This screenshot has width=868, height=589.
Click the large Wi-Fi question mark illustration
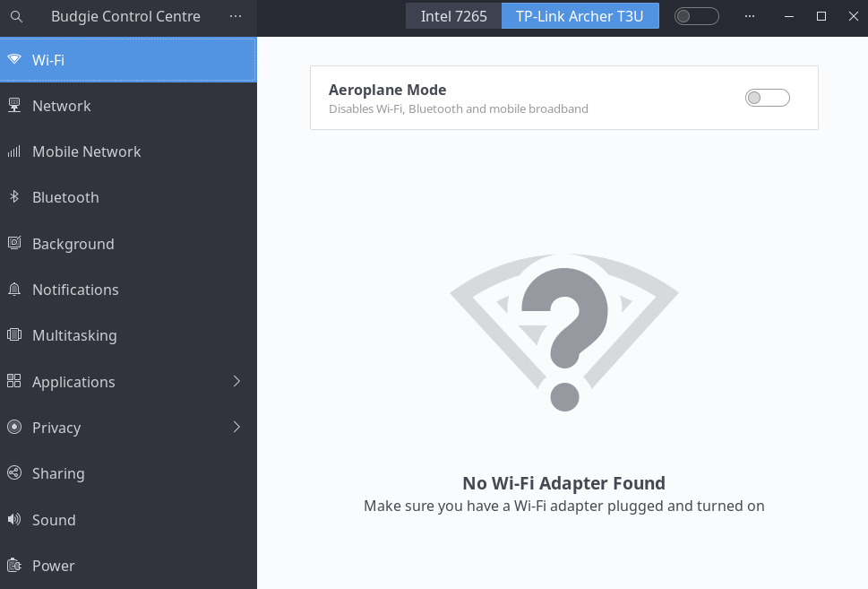(564, 333)
